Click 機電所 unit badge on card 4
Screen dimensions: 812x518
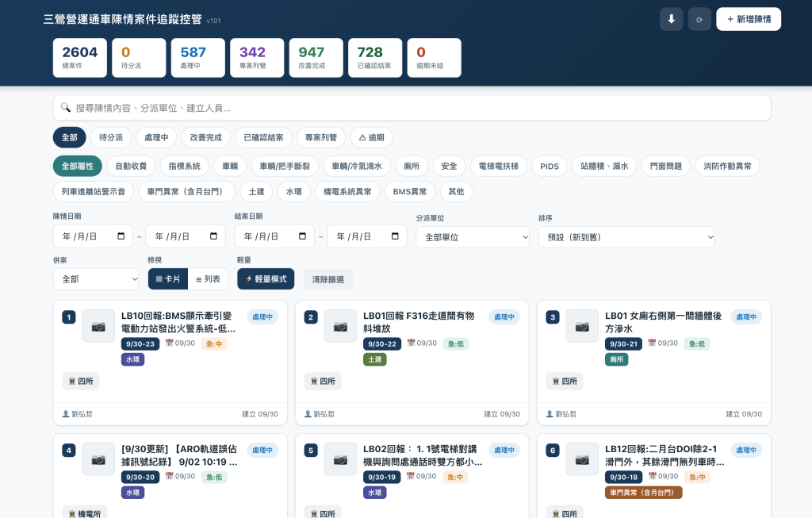[85, 513]
